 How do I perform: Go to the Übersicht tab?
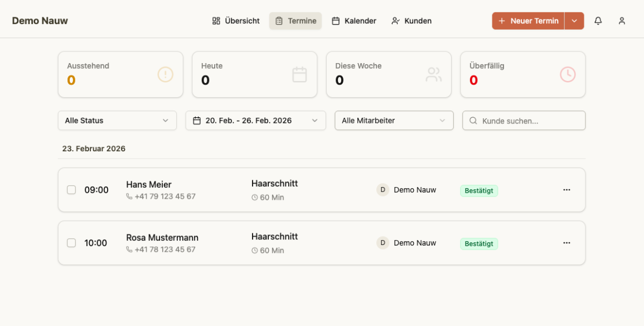pyautogui.click(x=236, y=21)
